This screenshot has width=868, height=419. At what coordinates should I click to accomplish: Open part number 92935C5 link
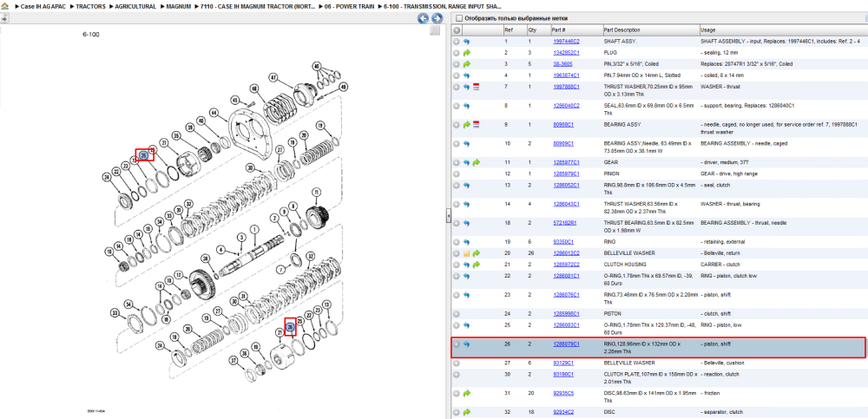(563, 394)
